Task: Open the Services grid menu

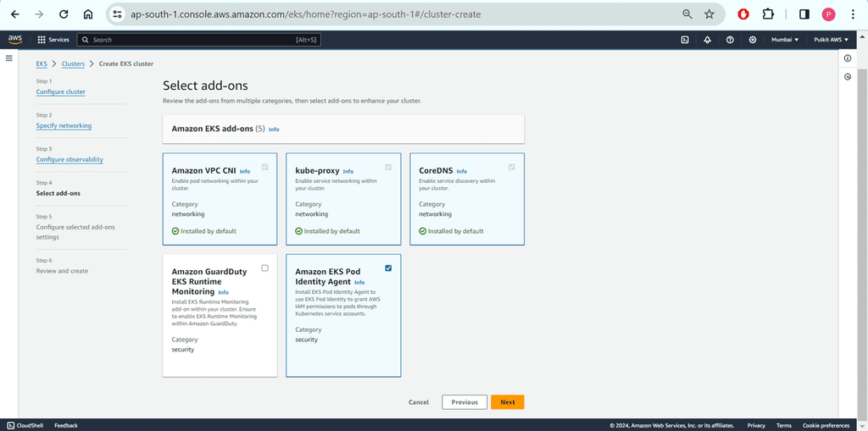Action: click(53, 40)
